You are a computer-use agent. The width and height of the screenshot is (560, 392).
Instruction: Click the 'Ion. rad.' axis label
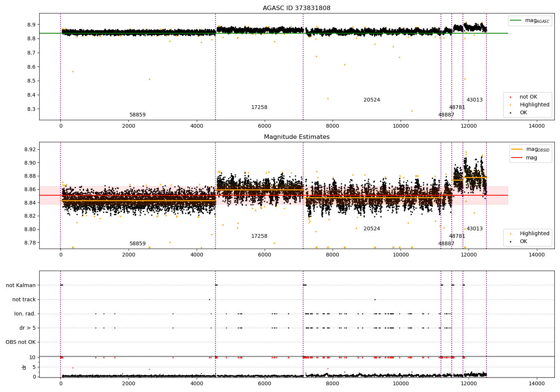(25, 314)
